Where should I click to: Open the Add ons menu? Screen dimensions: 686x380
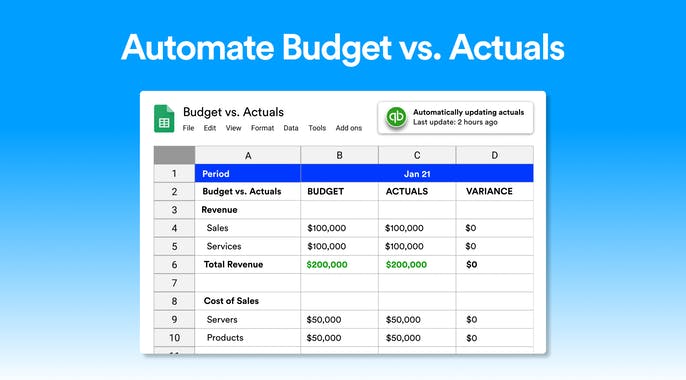tap(349, 128)
